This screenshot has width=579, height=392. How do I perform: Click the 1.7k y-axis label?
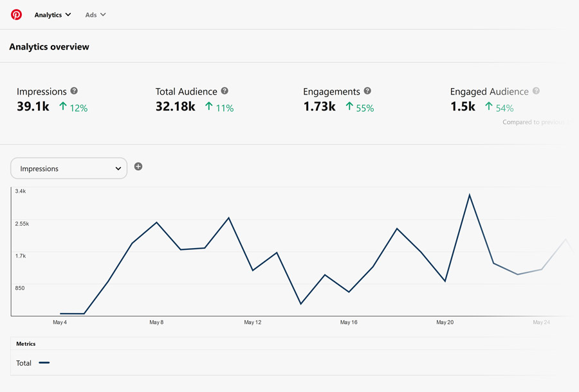[x=21, y=256]
